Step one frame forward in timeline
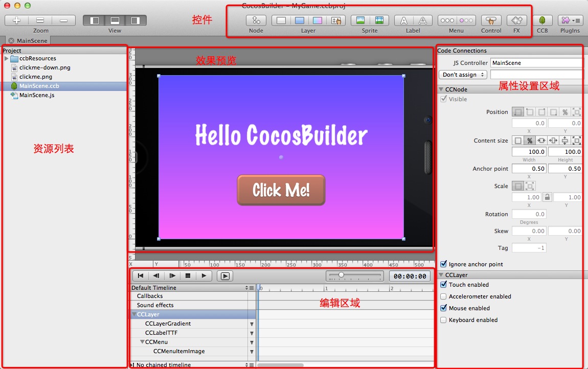The image size is (588, 369). [172, 276]
